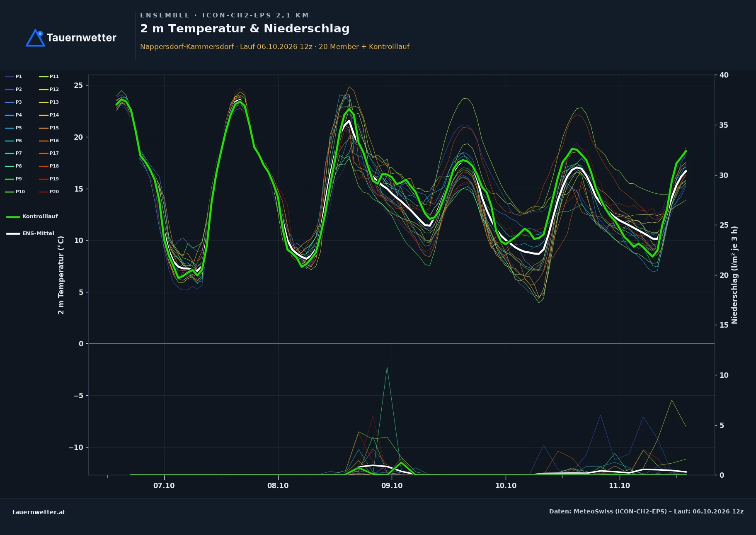Click the 08.10 date axis label
Viewport: 756px width, 535px height.
(278, 486)
